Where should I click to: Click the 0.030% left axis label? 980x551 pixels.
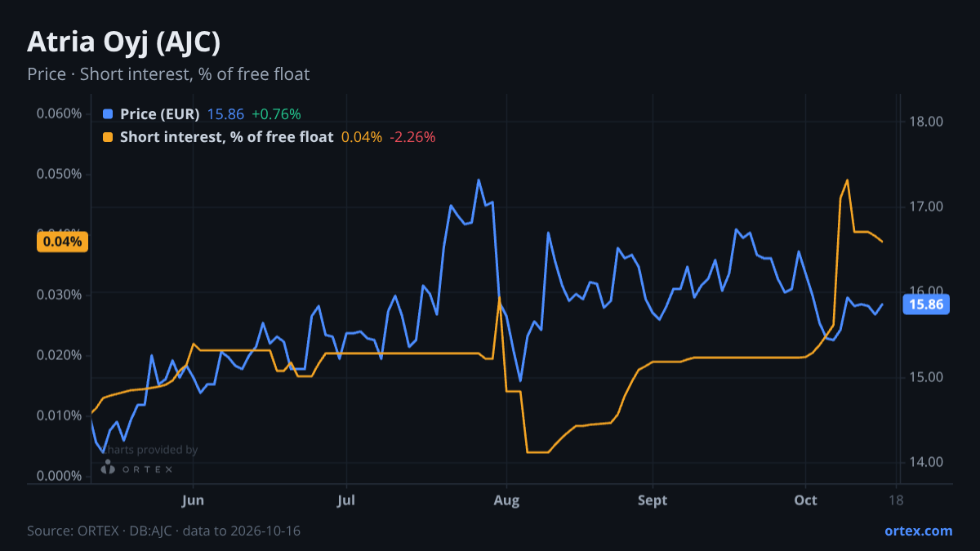pos(59,295)
